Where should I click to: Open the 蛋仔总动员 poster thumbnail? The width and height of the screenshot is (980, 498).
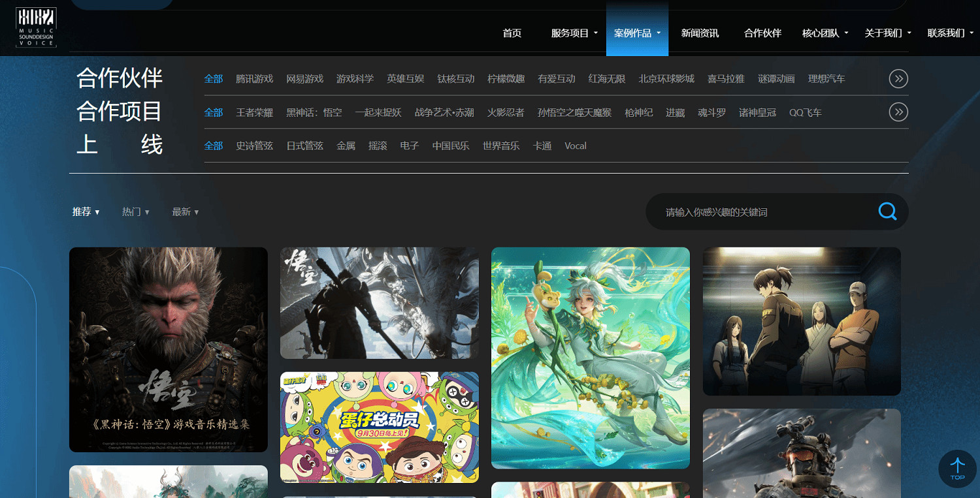pos(379,426)
